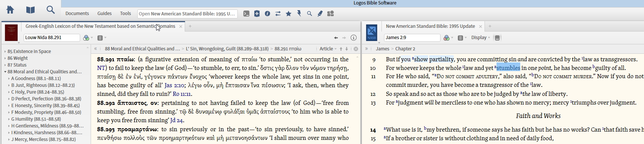Go to previous article with up arrow

tap(341, 49)
